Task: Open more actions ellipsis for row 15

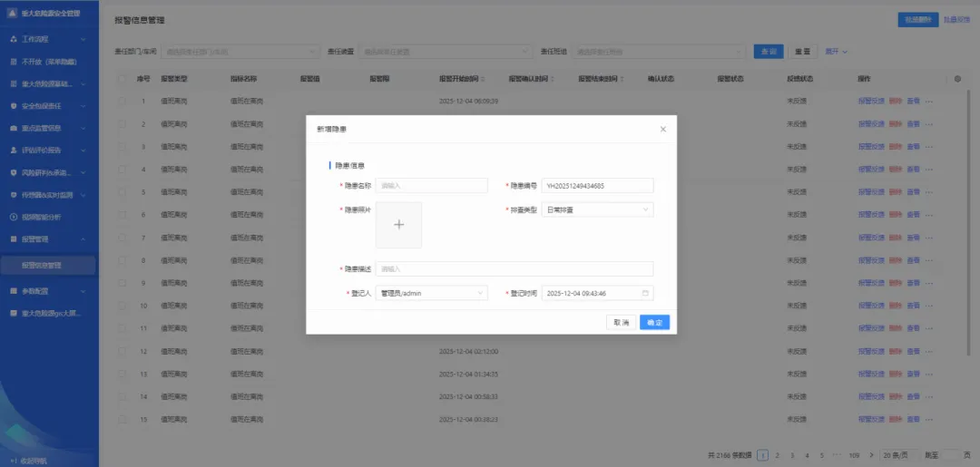Action: tap(929, 419)
